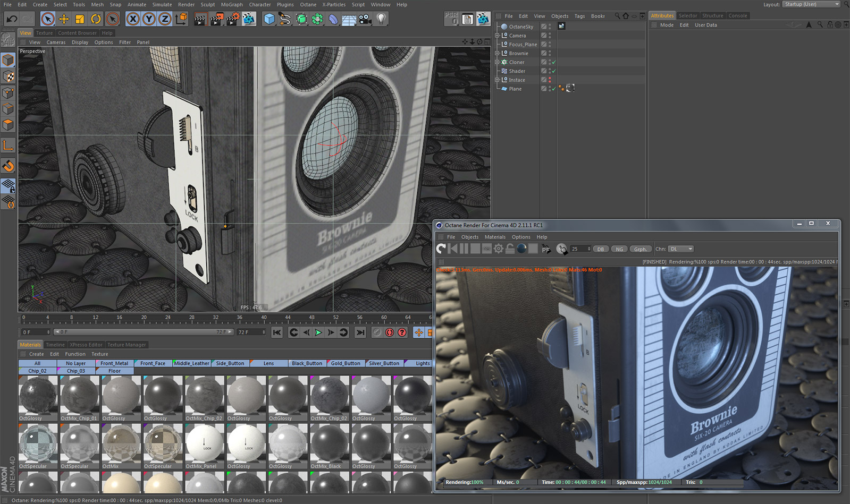This screenshot has height=504, width=850.
Task: Restart render in Octane window
Action: [x=441, y=249]
